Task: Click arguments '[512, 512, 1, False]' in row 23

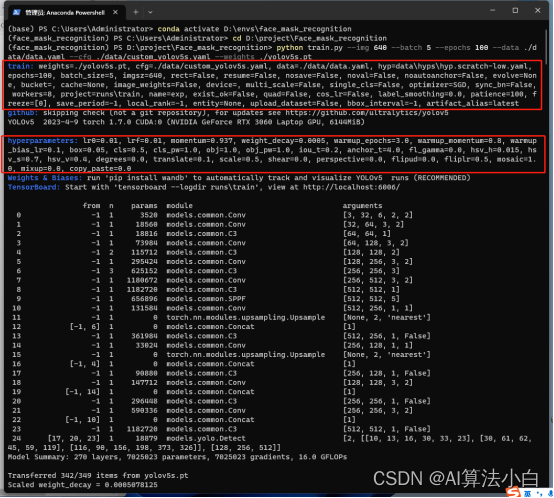Action: (387, 429)
